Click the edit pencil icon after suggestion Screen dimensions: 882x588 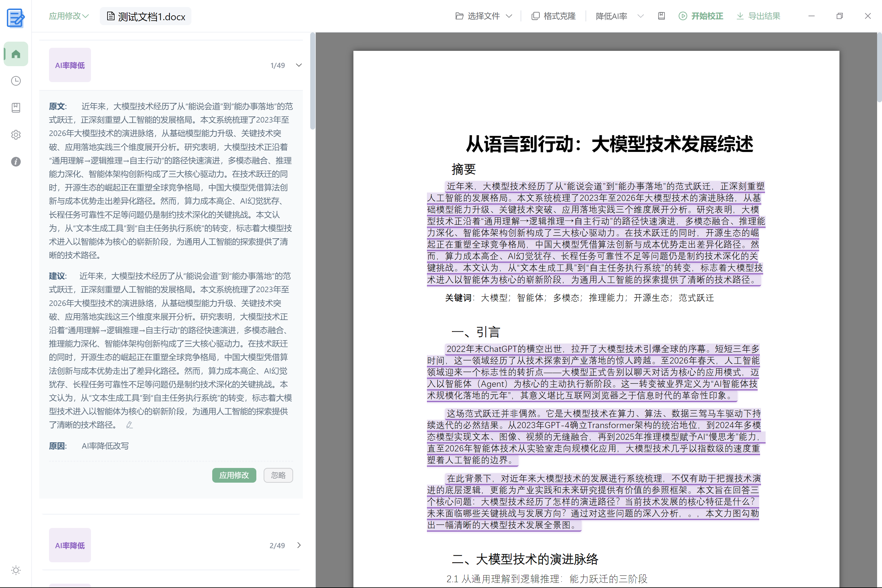[129, 425]
